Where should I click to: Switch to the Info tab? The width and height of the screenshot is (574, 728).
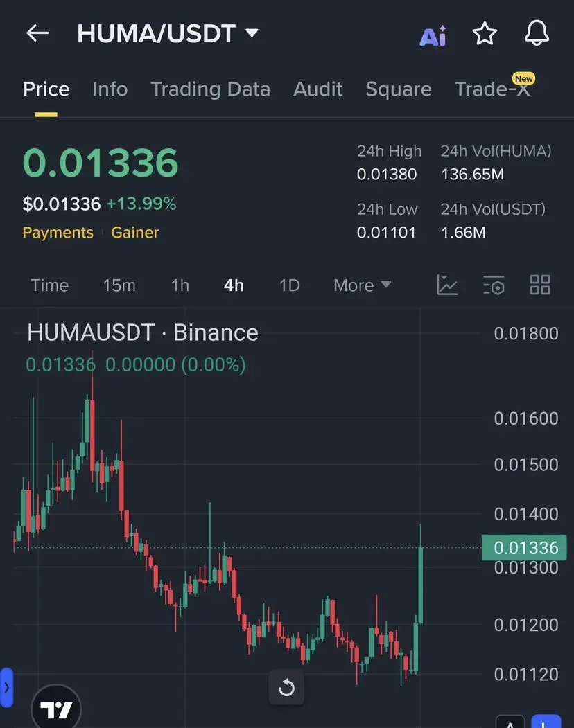coord(110,89)
